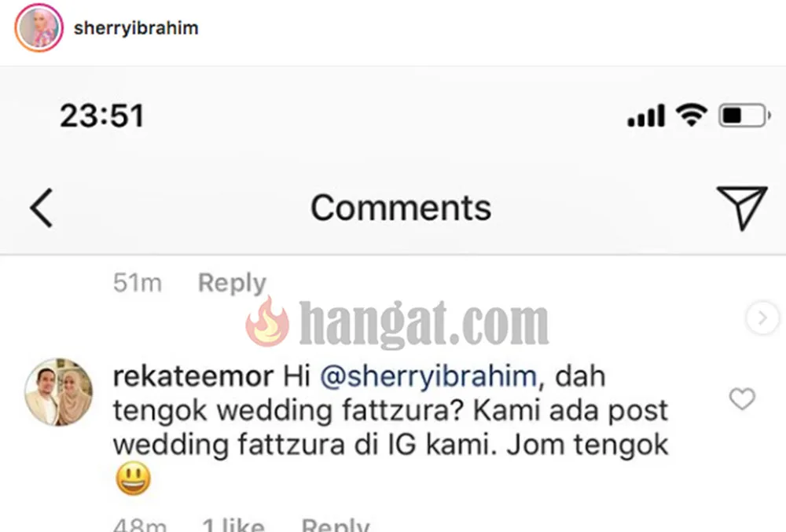Tap the Wi-Fi status icon

[x=691, y=116]
